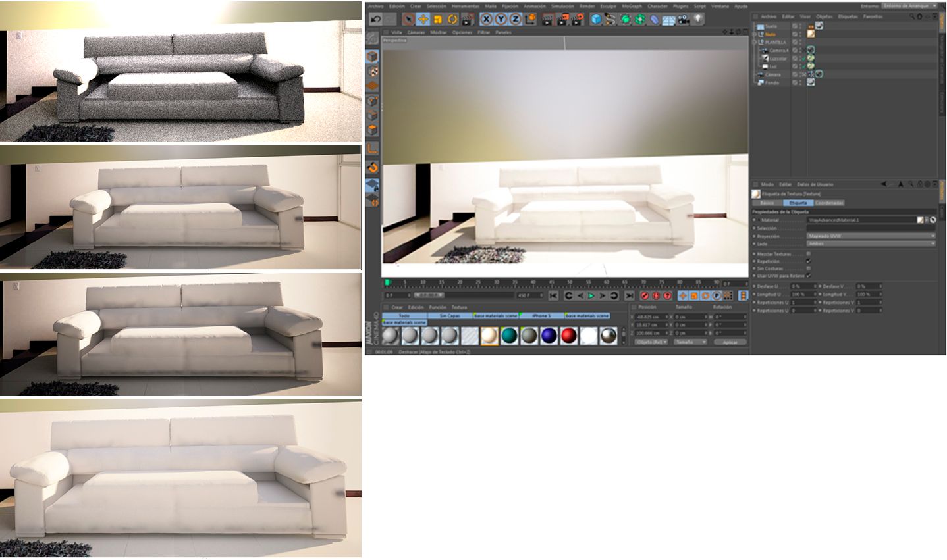Open the Render Settings icon
947x560 pixels.
(578, 19)
